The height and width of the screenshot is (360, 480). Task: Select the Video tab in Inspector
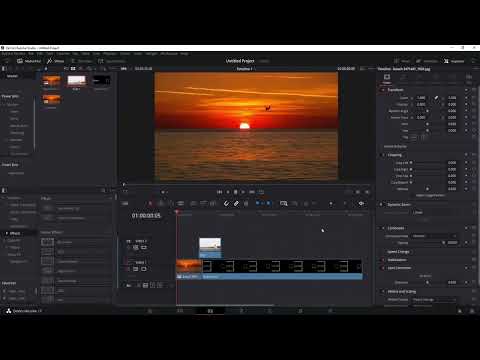(x=387, y=79)
